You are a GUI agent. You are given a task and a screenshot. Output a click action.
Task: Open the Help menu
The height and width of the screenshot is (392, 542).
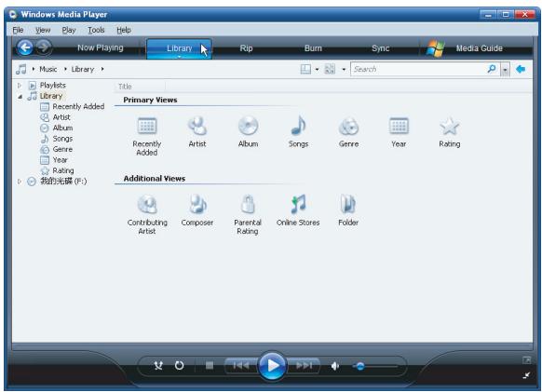pos(124,30)
